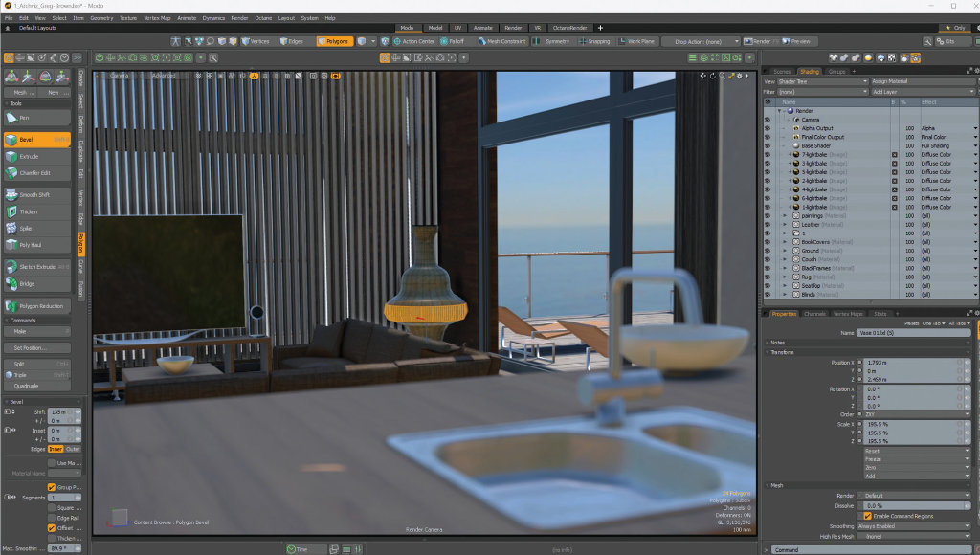Click the Assign Material button

(924, 81)
